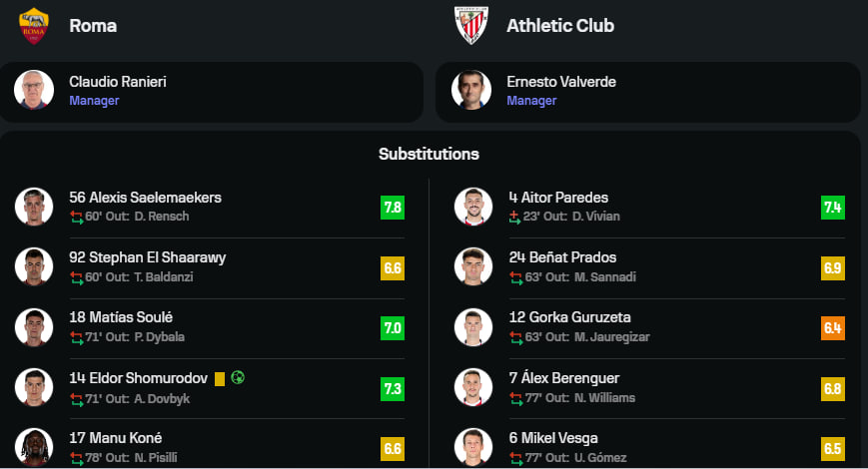Open 6 Mikel Vesga player link
This screenshot has height=469, width=868.
[x=553, y=438]
